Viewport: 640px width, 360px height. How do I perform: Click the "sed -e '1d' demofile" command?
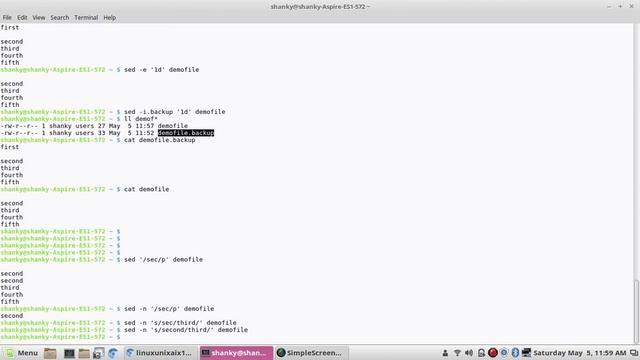click(162, 70)
